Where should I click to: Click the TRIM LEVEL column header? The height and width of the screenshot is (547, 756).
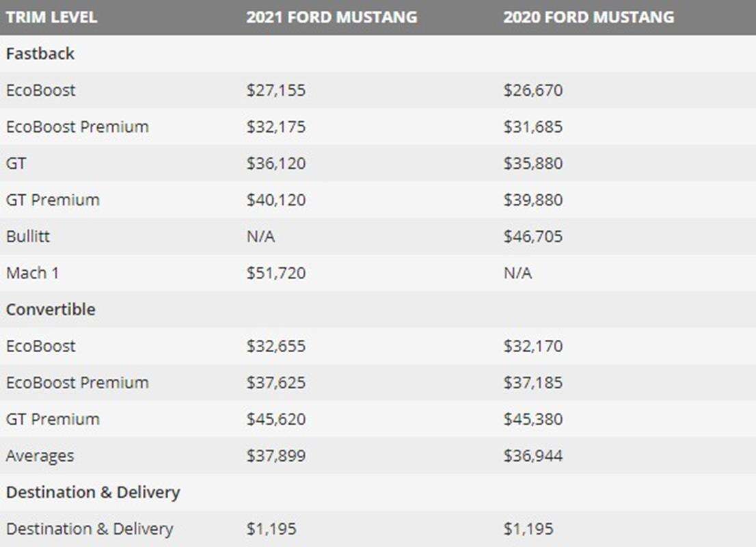[x=51, y=17]
